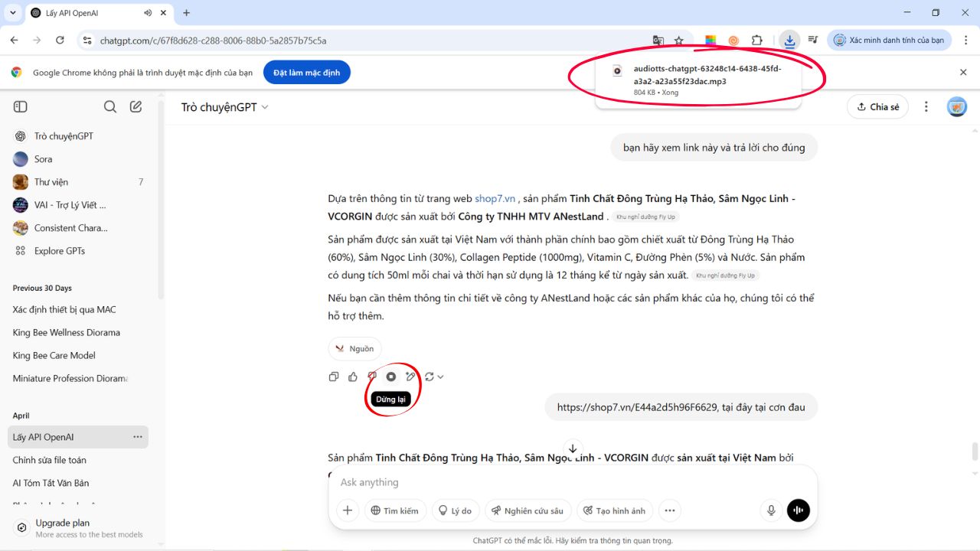Toggle Nghiên cứu sâu deep research
This screenshot has width=980, height=551.
[x=528, y=510]
